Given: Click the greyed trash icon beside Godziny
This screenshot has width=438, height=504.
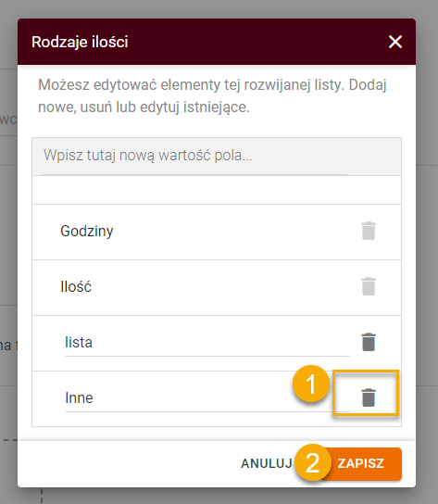Looking at the screenshot, I should pos(369,231).
